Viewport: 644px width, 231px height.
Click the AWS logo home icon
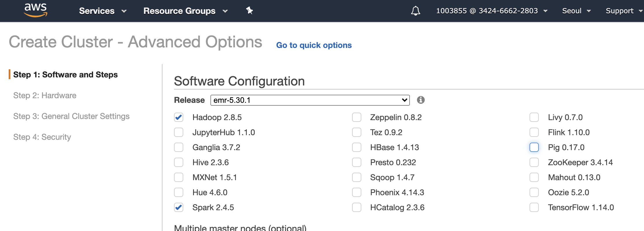[x=36, y=10]
